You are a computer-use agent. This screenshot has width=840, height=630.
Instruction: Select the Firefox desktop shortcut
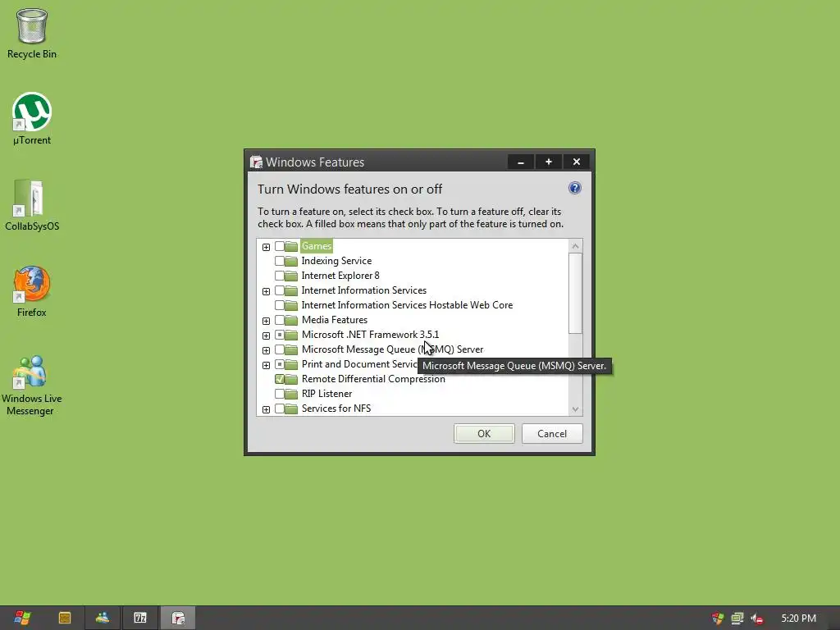[32, 291]
